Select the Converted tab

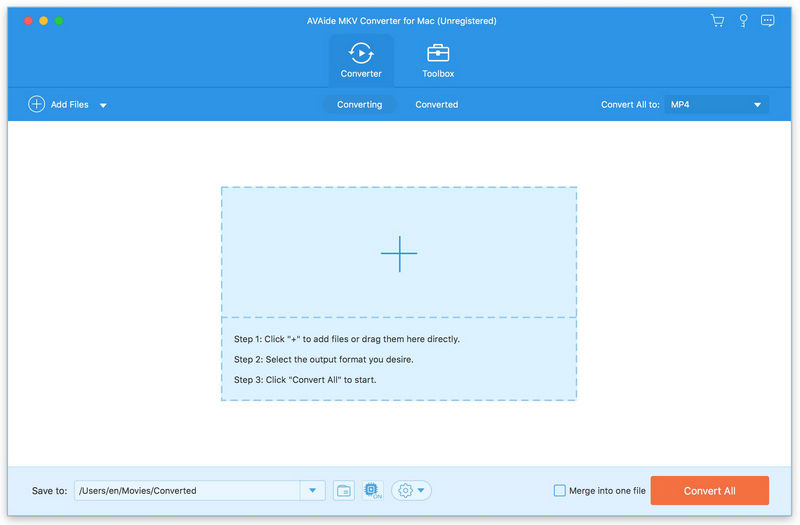coord(437,104)
